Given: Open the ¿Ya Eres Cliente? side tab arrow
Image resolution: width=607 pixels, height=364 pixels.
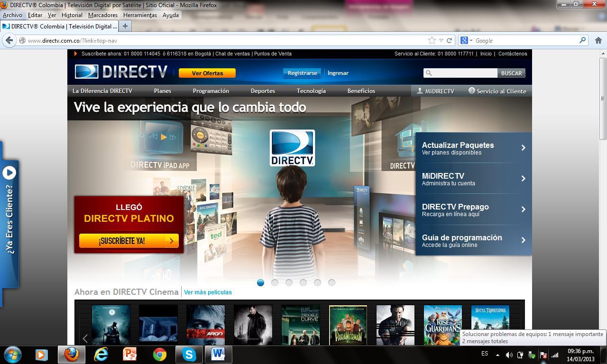Looking at the screenshot, I should 9,173.
